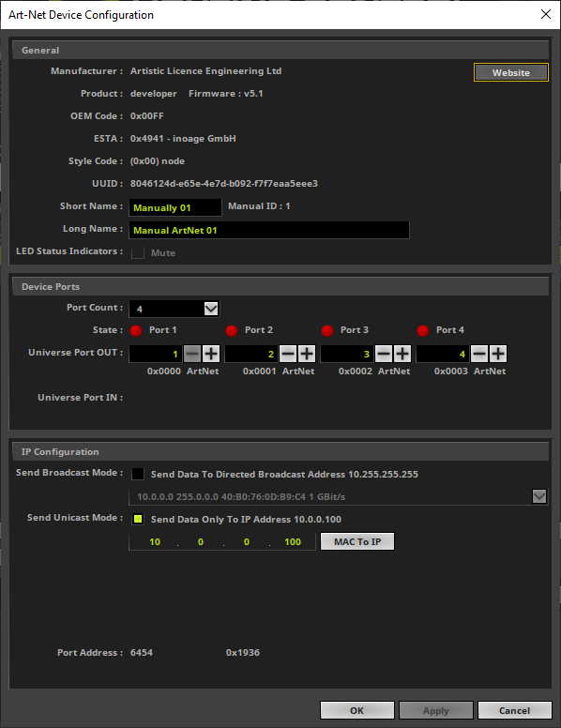Increment Port 4 universe with plus icon
The width and height of the screenshot is (561, 728).
[x=498, y=354]
